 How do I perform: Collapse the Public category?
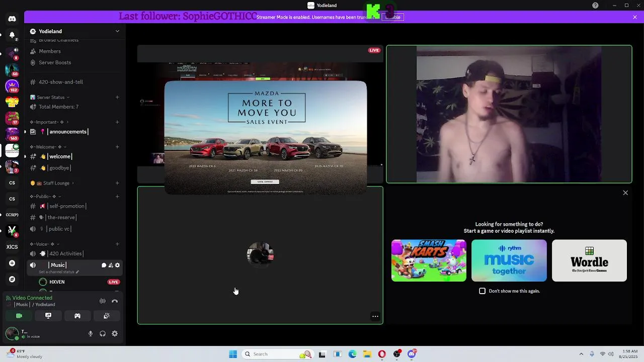point(46,197)
